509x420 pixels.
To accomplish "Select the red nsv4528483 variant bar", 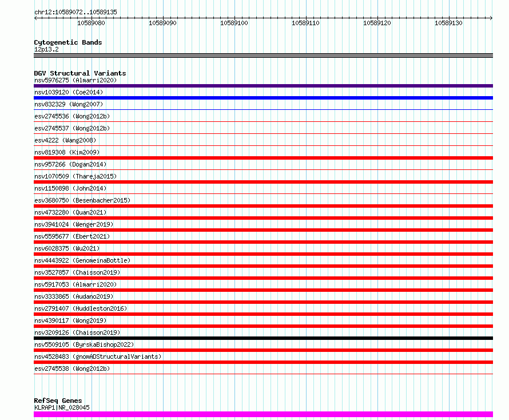I will pos(263,363).
